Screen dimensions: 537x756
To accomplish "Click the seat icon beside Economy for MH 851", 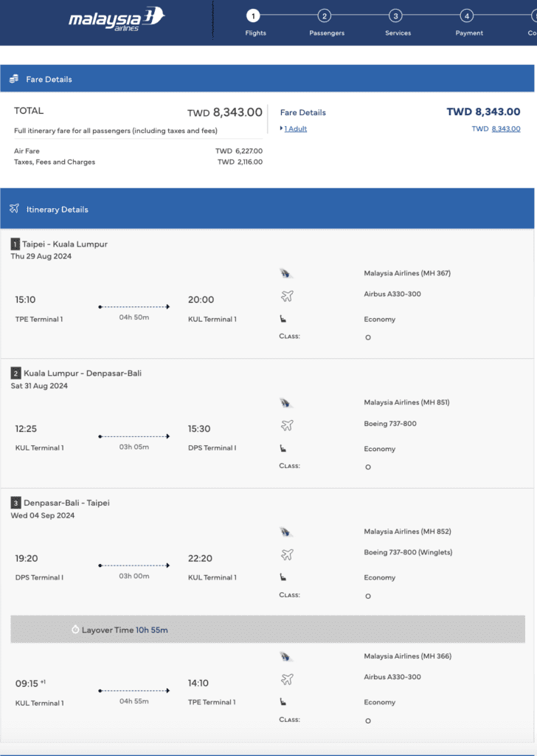I will [x=283, y=448].
